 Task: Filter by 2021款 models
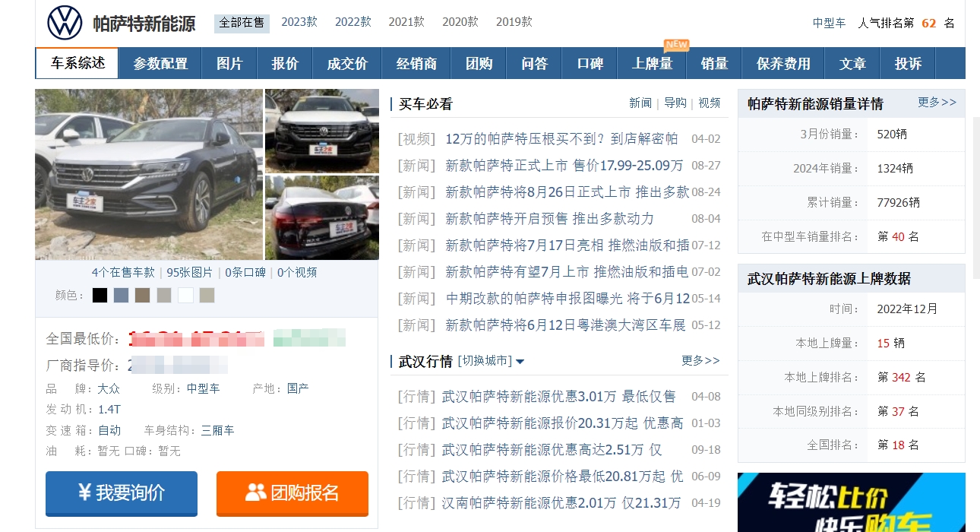(406, 22)
